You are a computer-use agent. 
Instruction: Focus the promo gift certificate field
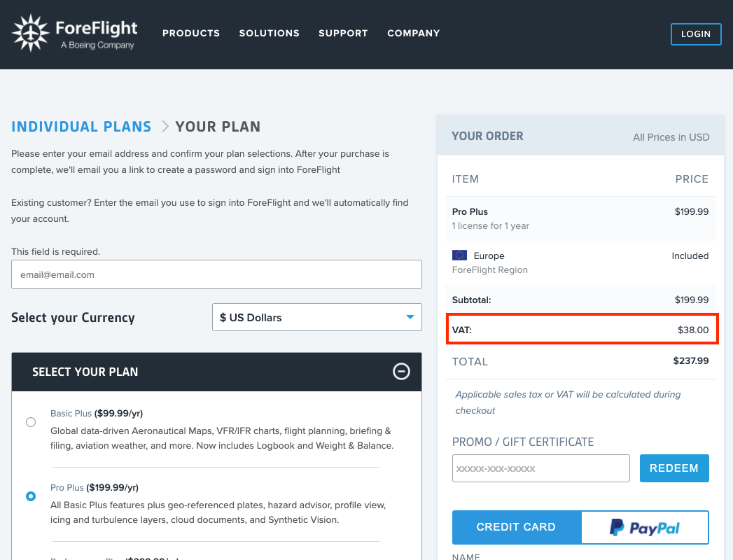[541, 468]
